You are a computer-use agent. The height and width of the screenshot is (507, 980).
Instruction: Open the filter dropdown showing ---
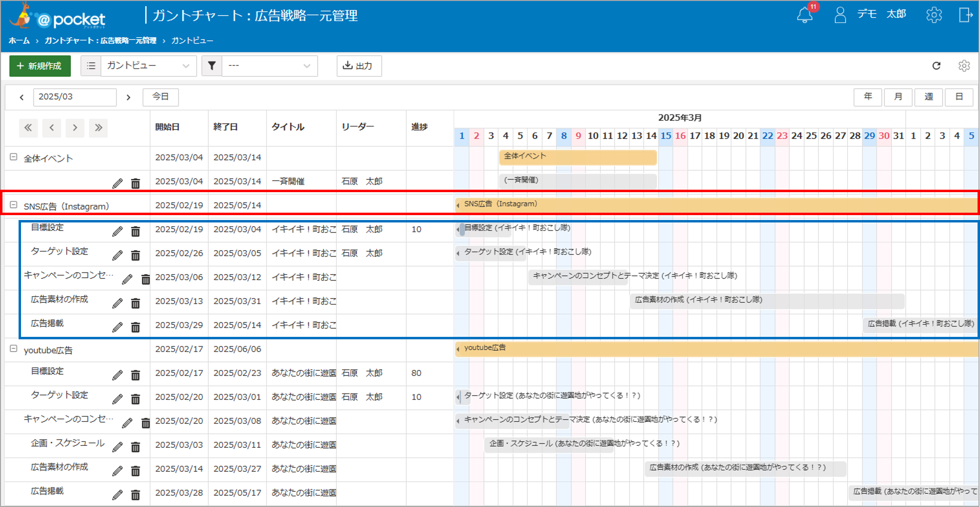(270, 66)
